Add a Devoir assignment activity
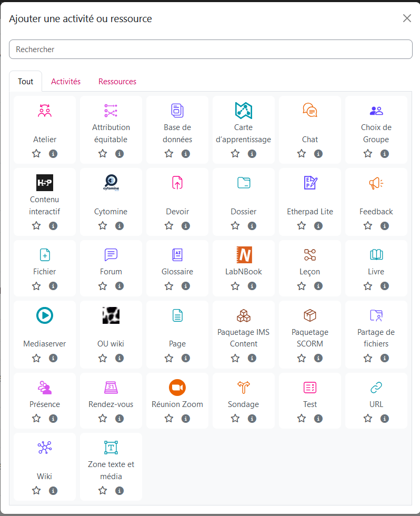 pyautogui.click(x=177, y=183)
